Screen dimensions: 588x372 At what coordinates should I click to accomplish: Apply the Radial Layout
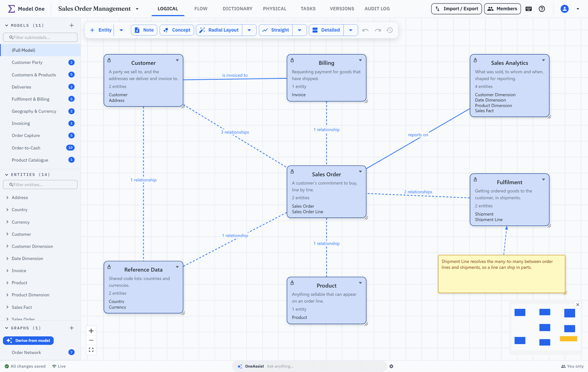(x=220, y=30)
